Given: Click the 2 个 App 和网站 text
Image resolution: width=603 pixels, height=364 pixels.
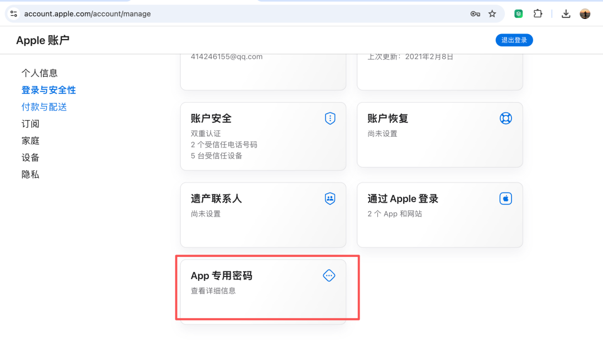Looking at the screenshot, I should [395, 214].
